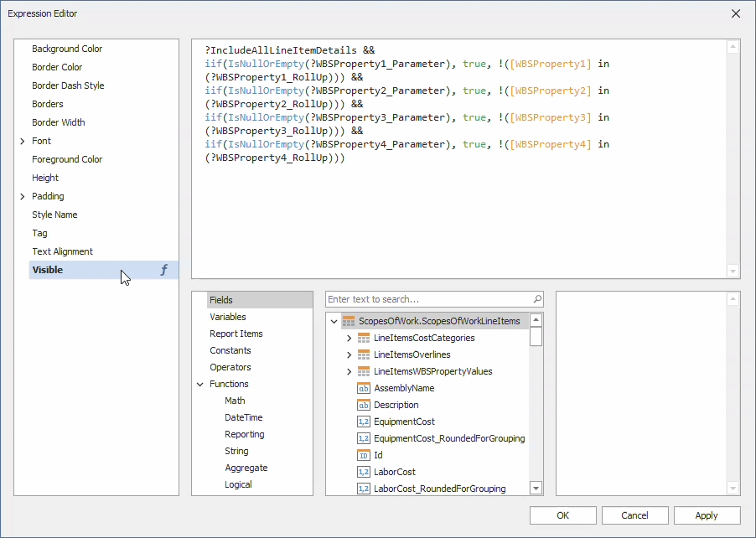This screenshot has height=538, width=756.
Task: Select the AssemblyName field
Action: pyautogui.click(x=404, y=388)
